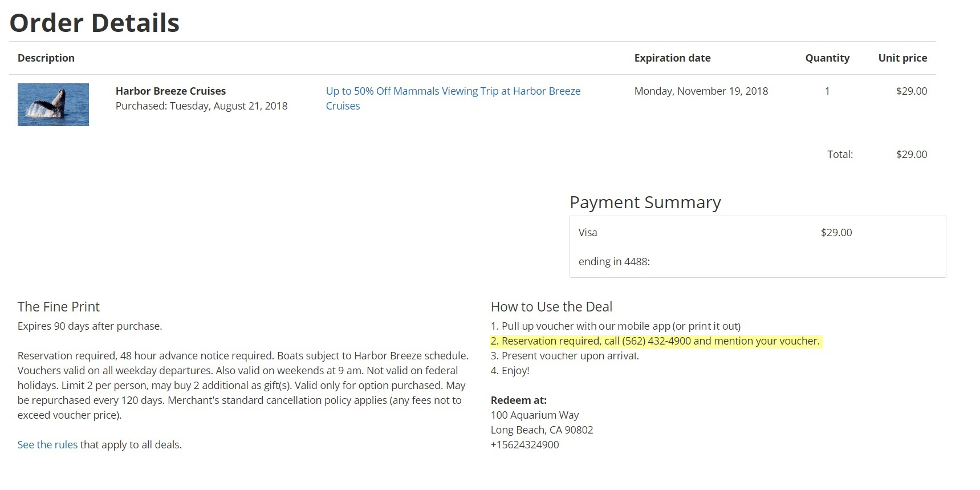Click the Description column header
The image size is (980, 490).
[x=46, y=58]
